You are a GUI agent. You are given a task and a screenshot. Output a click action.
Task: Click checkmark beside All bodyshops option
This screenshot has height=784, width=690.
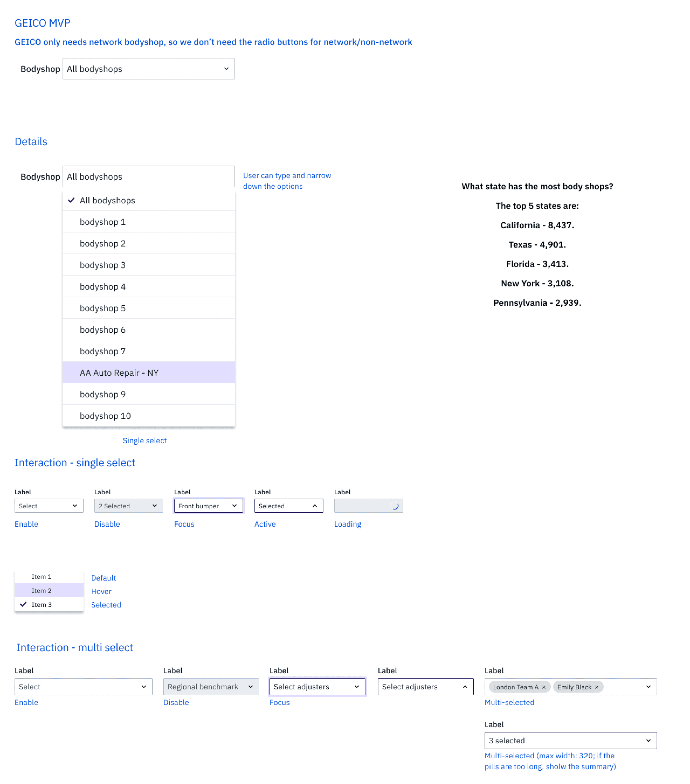[x=71, y=200]
